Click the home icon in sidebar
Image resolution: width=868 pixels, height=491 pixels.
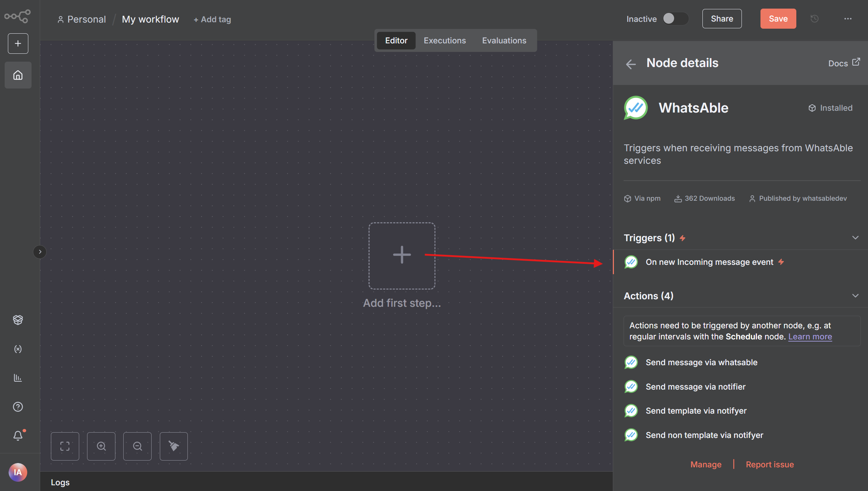pos(18,75)
